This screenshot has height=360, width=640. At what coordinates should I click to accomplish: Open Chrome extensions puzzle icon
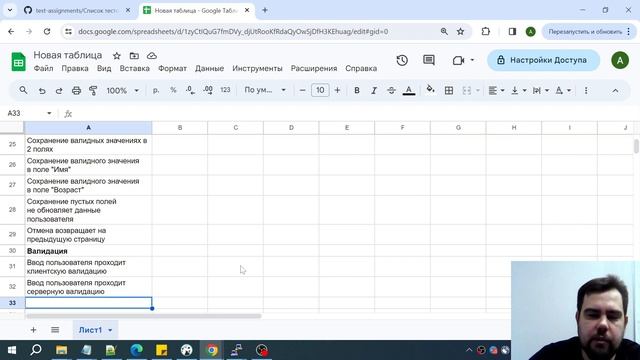point(486,31)
